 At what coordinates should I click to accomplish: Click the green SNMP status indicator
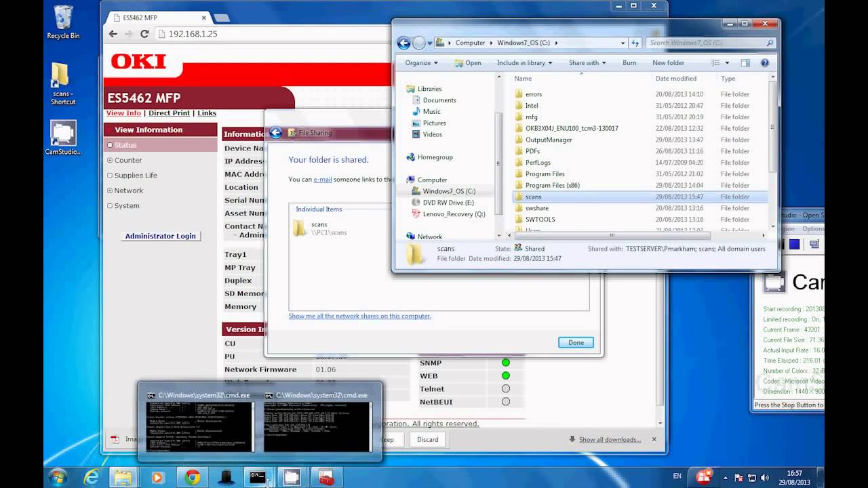click(505, 363)
